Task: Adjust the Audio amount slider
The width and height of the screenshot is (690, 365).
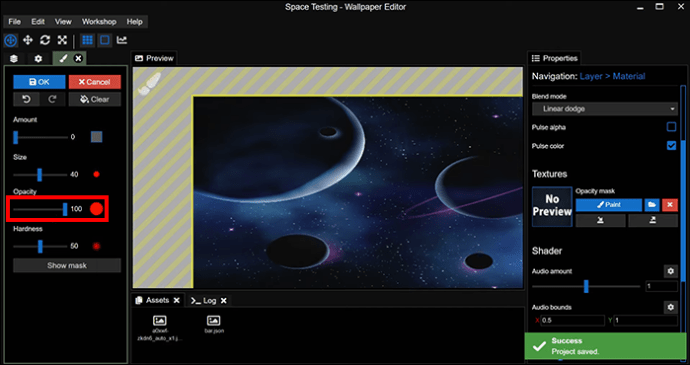Action: pos(586,286)
